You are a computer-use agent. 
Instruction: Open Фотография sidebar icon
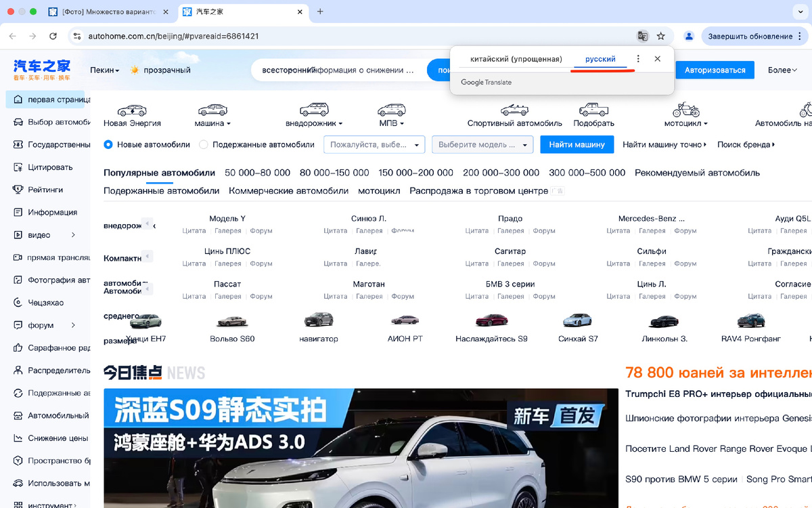(x=18, y=280)
